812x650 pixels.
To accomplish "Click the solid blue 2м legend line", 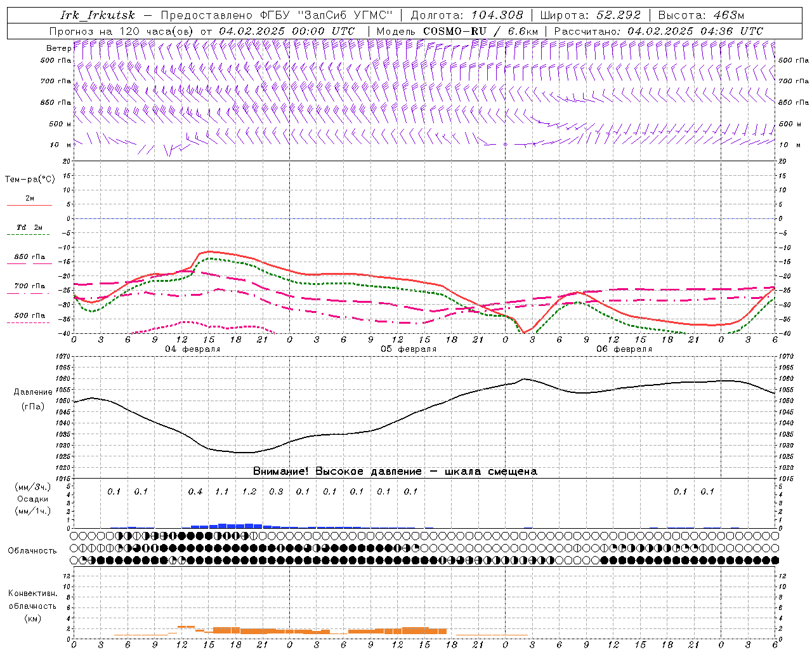I will click(x=29, y=205).
